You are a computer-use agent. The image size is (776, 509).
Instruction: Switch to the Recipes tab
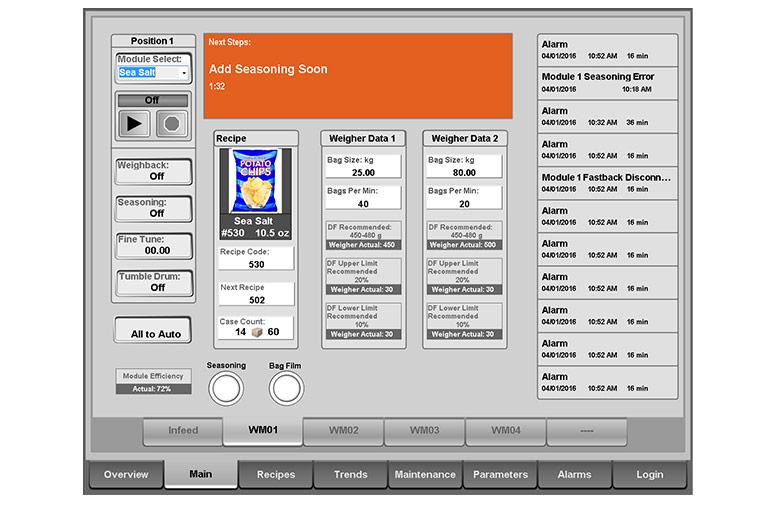275,474
